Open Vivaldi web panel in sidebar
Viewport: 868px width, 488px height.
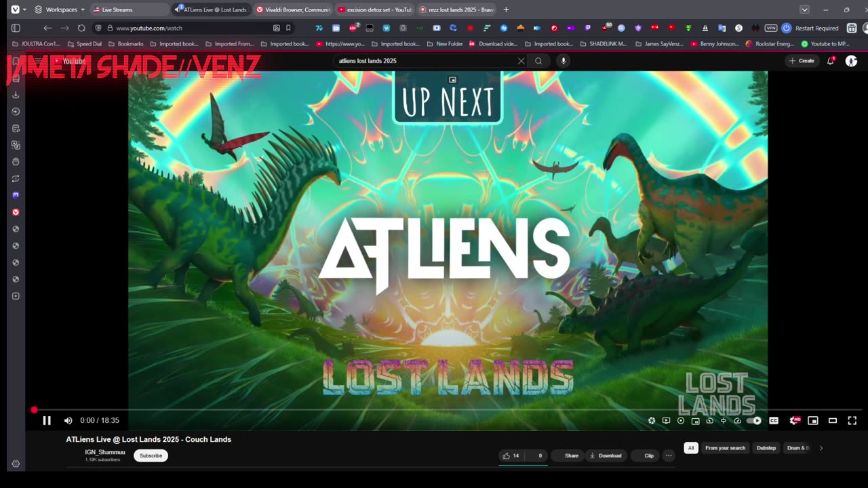16,212
